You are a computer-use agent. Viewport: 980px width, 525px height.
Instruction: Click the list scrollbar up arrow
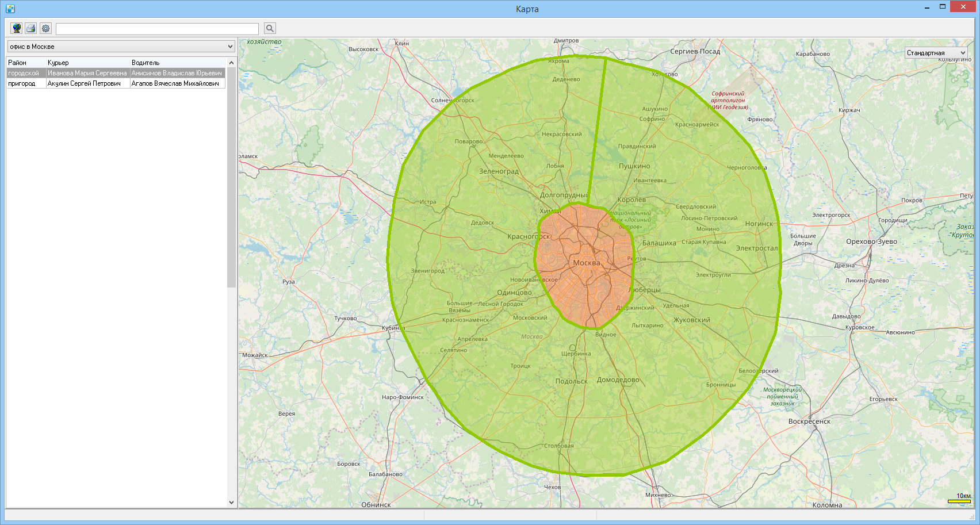[231, 63]
